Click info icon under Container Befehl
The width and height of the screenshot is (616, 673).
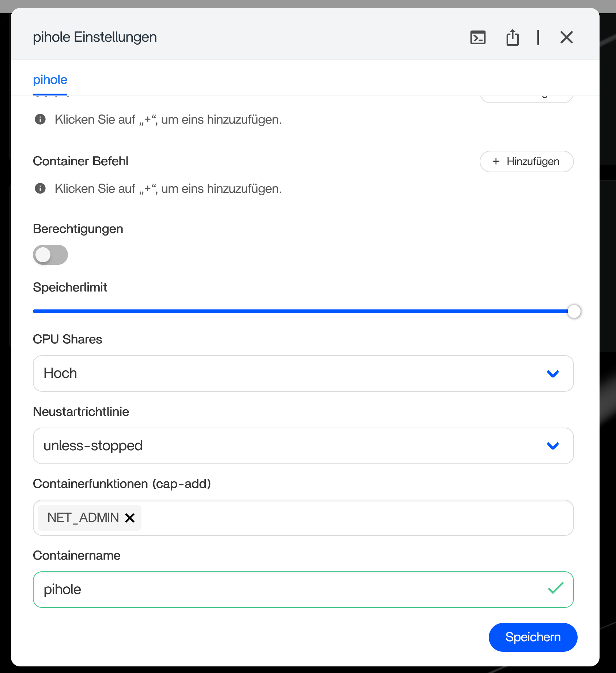40,189
